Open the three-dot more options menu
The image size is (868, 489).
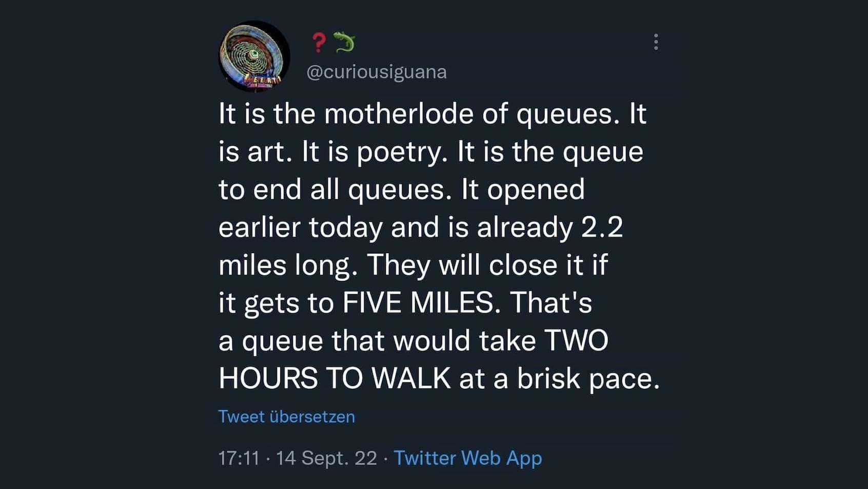coord(656,42)
